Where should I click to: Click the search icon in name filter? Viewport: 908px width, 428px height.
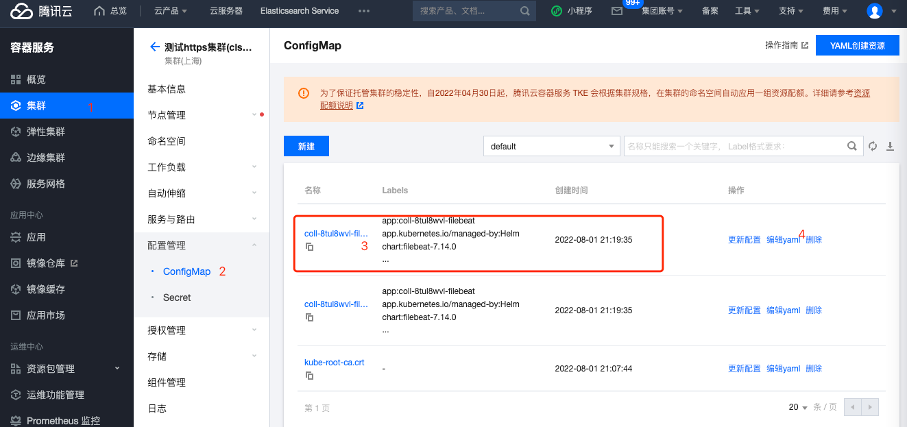[852, 147]
